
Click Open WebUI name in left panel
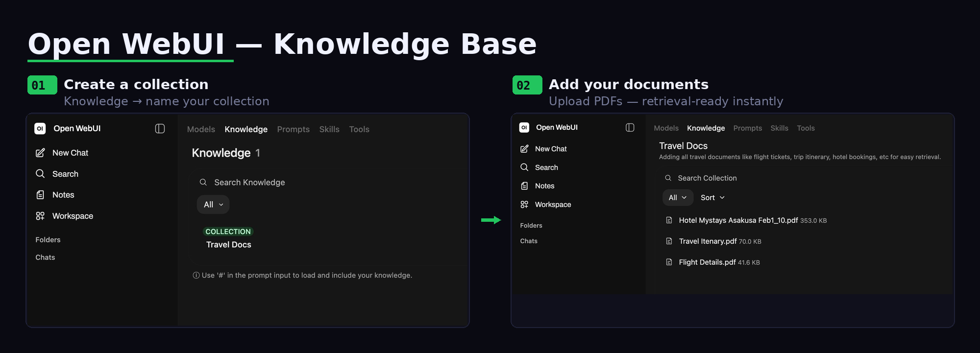click(x=77, y=128)
